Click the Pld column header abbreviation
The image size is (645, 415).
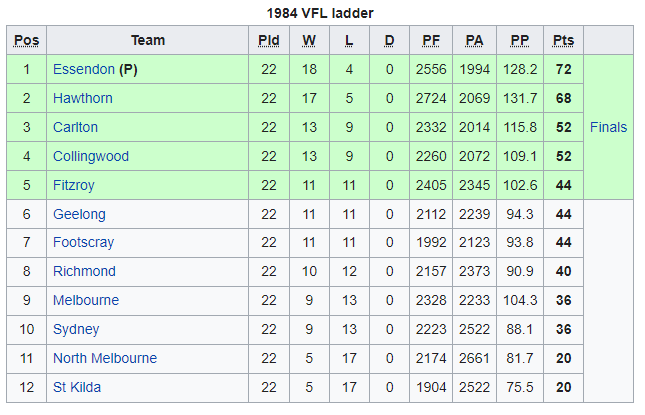coord(269,41)
